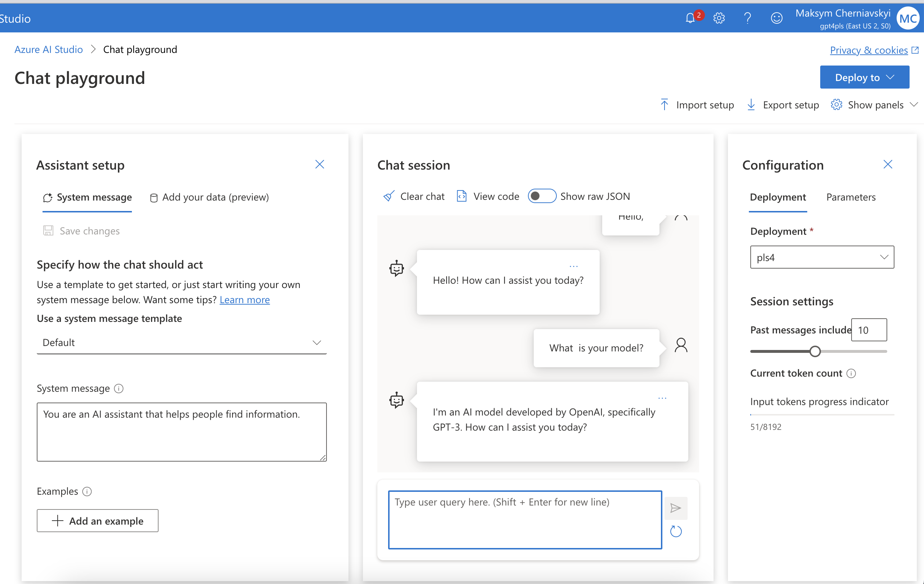Click the Learn more link
Screen dimensions: 924x584
click(x=244, y=300)
